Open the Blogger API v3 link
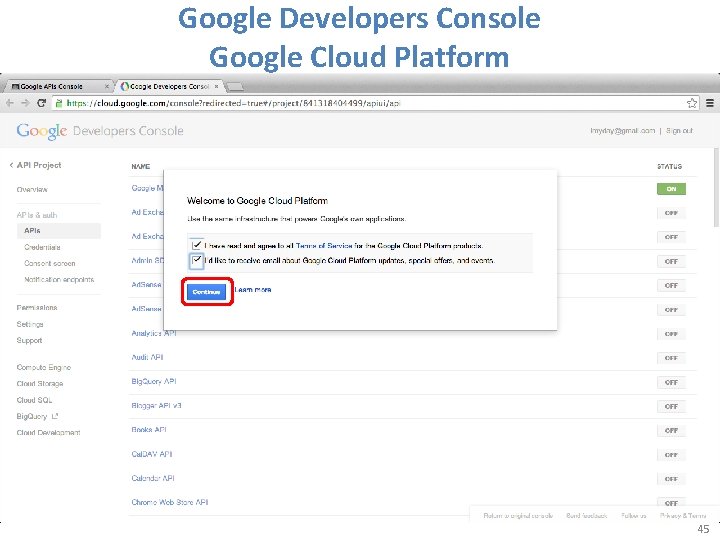The width and height of the screenshot is (720, 540). pyautogui.click(x=157, y=406)
